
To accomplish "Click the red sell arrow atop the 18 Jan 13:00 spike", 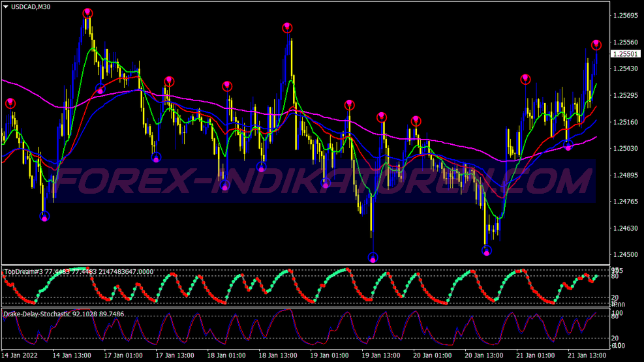I will pyautogui.click(x=287, y=27).
